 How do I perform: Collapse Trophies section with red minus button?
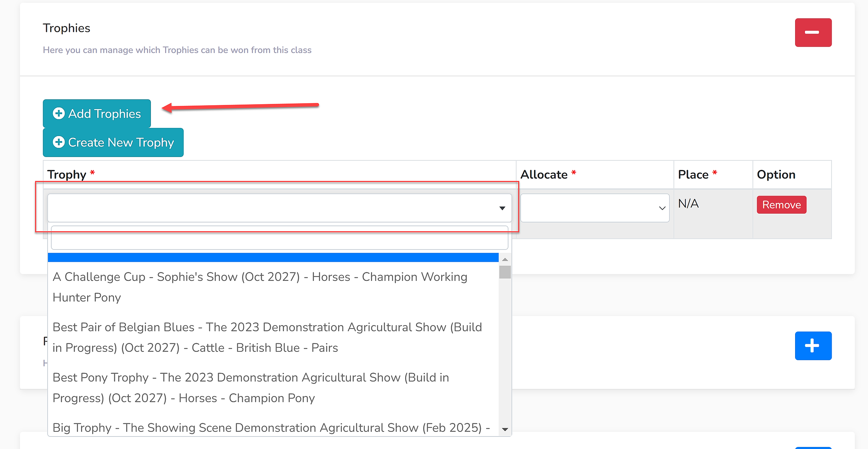click(813, 33)
